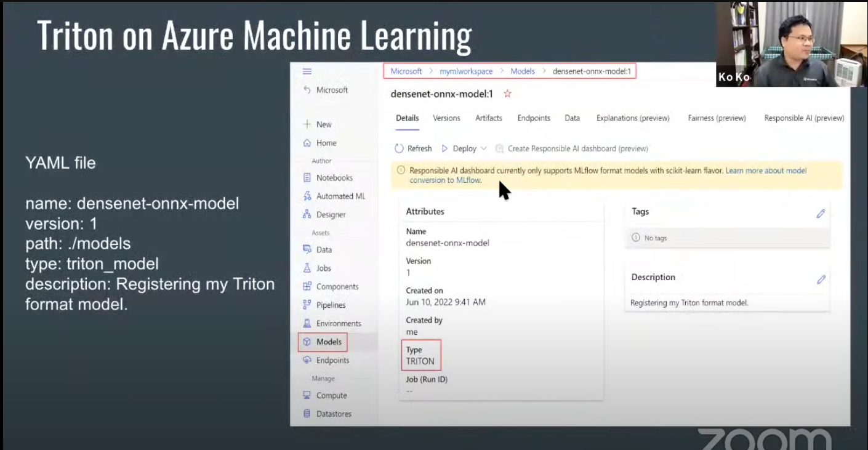Click the densenet-onnx-model:1 breadcrumb item
Viewport: 868px width, 450px height.
click(x=592, y=71)
